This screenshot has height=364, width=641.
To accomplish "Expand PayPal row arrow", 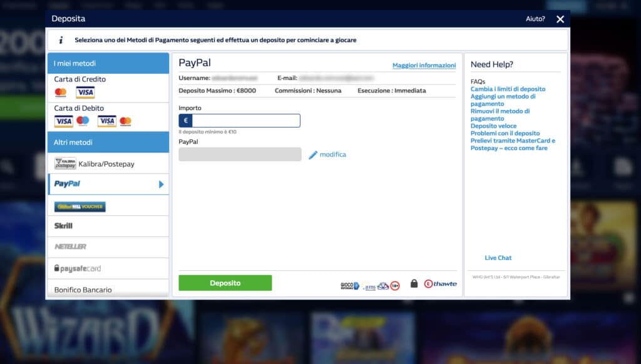I will (x=161, y=185).
